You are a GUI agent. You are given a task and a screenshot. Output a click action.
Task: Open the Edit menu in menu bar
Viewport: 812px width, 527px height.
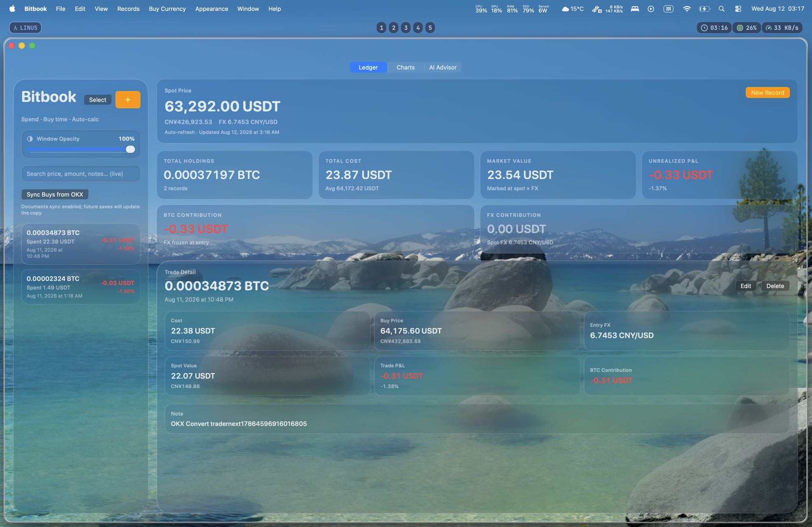point(80,9)
